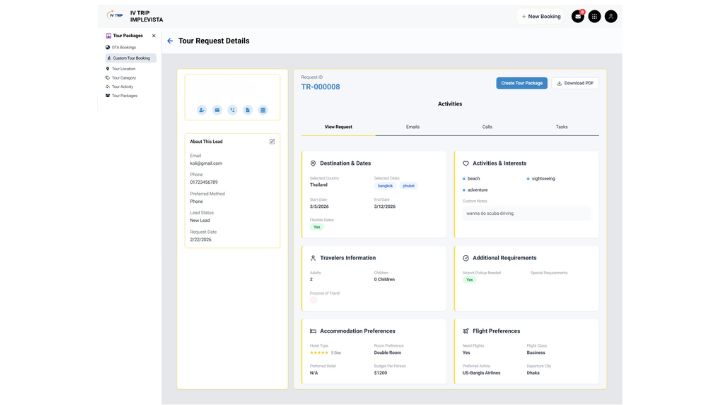Click the Create Tour Package button

click(x=521, y=83)
